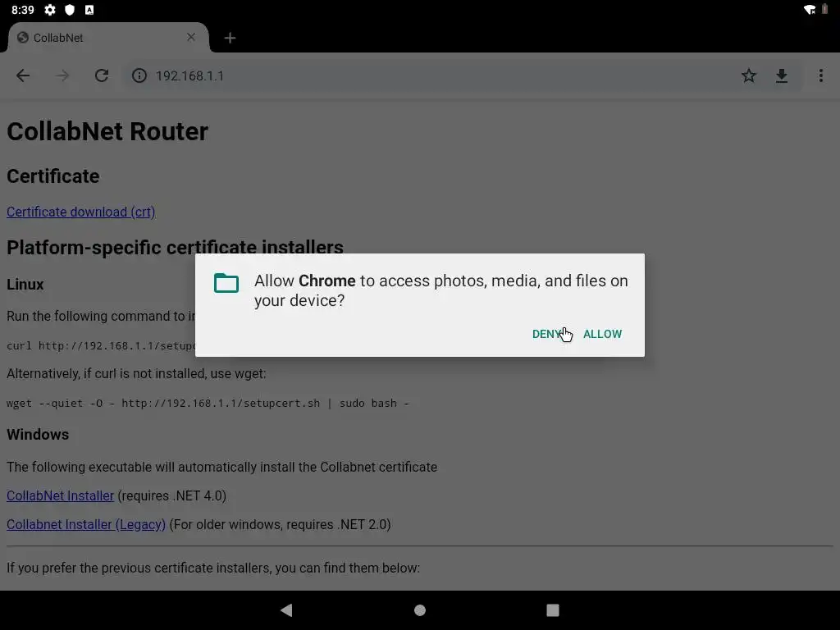Click the download icon in toolbar
The image size is (840, 630).
pos(782,75)
